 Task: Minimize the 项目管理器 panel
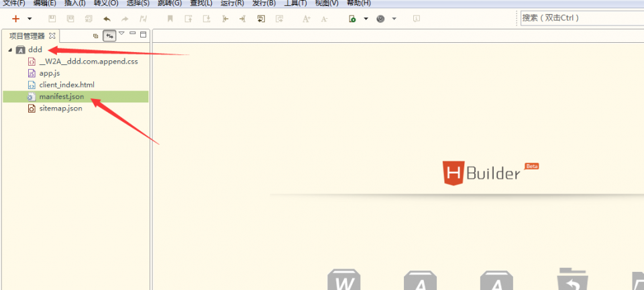pos(132,33)
